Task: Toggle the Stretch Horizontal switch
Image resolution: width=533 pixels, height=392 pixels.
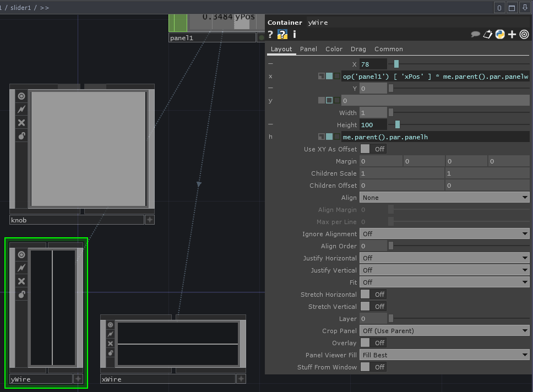Action: pos(373,295)
